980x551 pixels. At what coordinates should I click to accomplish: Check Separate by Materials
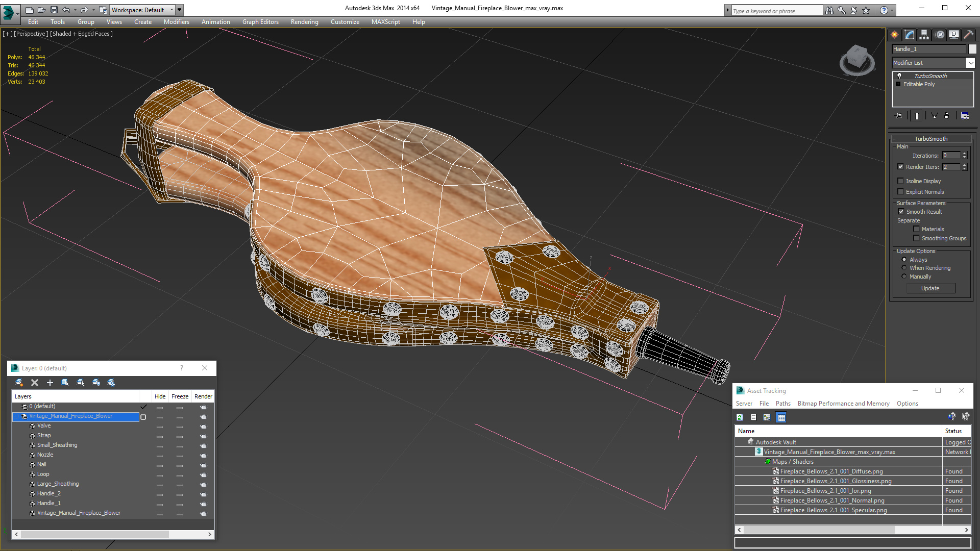click(917, 229)
